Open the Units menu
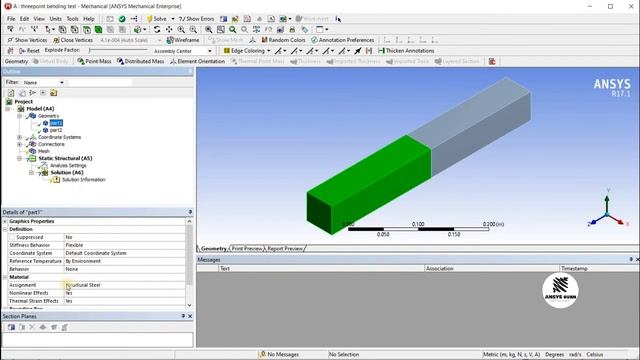 (x=56, y=19)
